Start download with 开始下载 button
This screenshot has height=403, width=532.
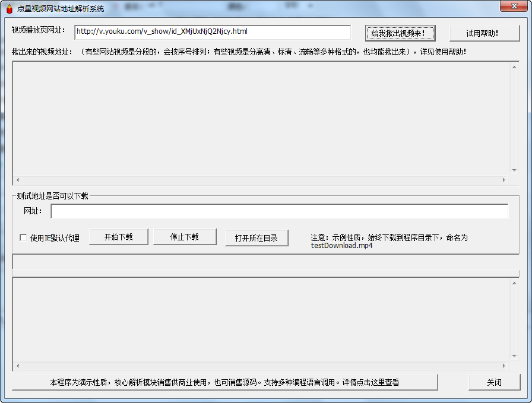click(118, 237)
